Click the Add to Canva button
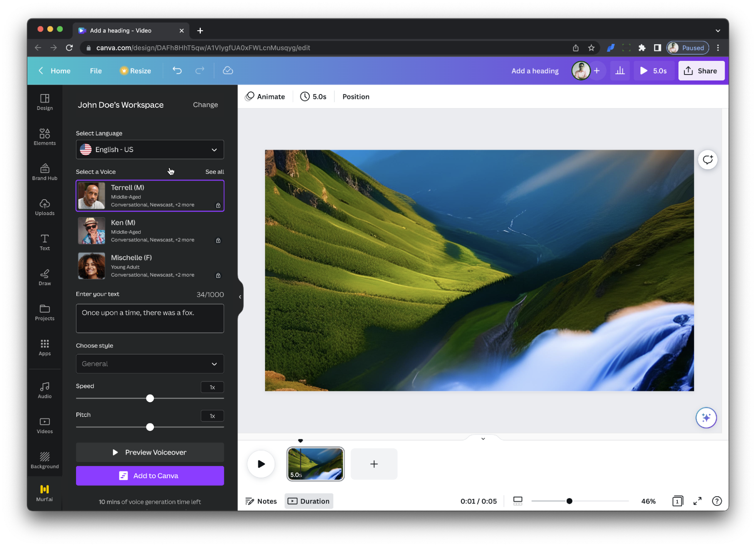756x547 pixels. click(150, 476)
